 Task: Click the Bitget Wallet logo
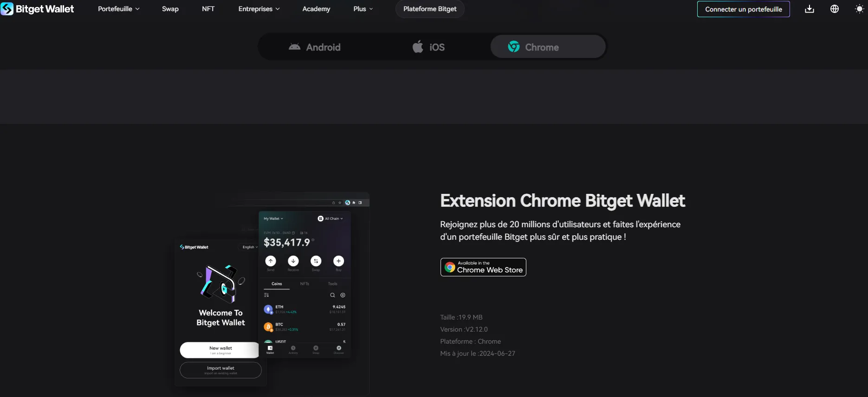point(37,9)
